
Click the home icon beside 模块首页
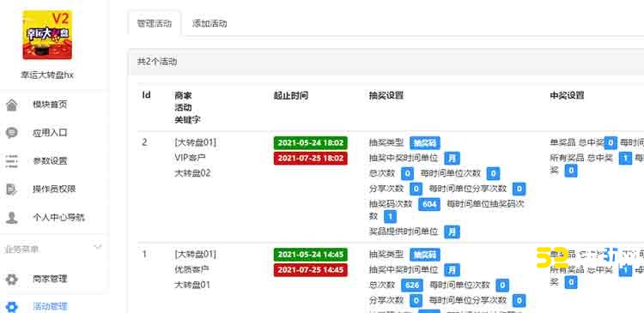pos(11,105)
